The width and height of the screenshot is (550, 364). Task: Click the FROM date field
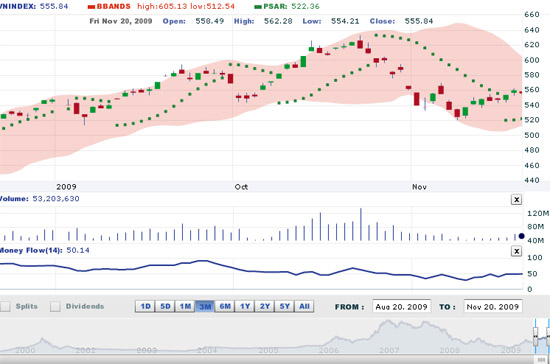401,307
